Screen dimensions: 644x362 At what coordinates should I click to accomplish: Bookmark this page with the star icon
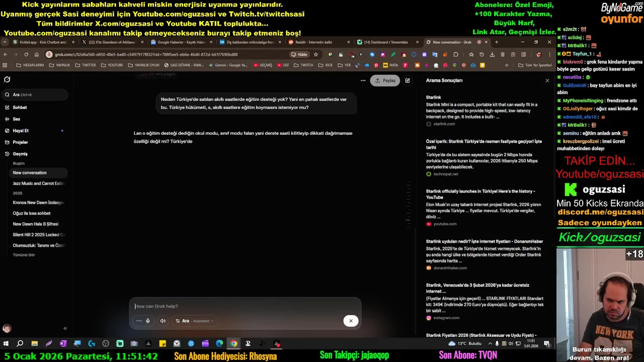pyautogui.click(x=316, y=54)
